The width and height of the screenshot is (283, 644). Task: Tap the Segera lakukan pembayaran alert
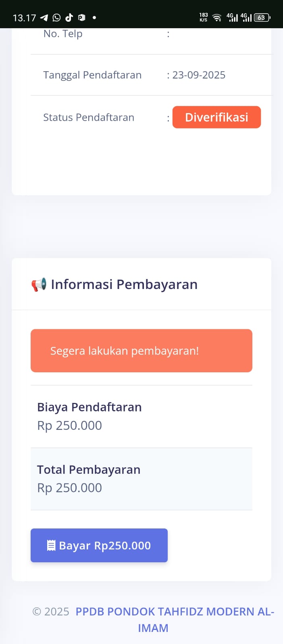pos(141,351)
